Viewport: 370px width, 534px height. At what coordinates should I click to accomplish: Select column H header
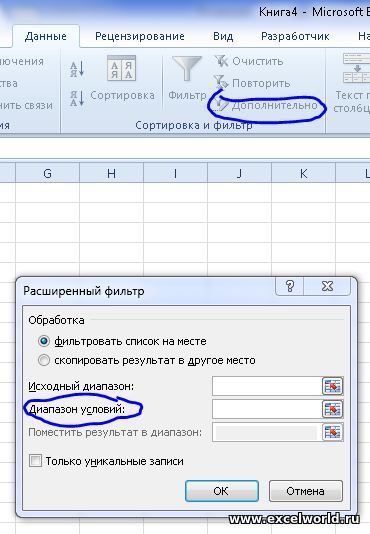tap(111, 173)
